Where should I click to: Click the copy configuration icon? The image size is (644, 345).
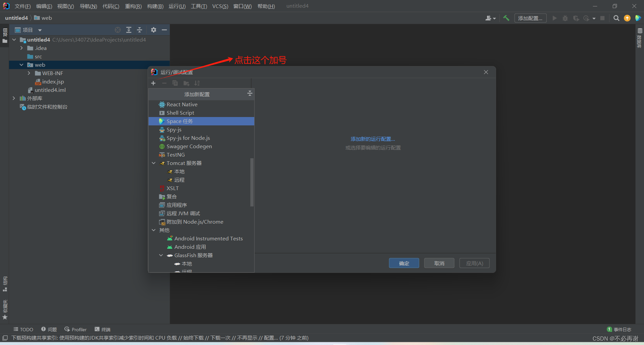[175, 83]
